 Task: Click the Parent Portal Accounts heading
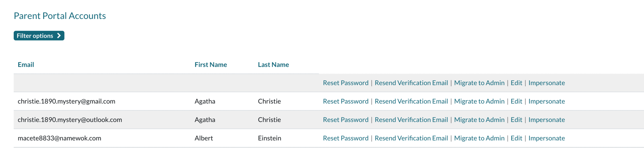(60, 16)
